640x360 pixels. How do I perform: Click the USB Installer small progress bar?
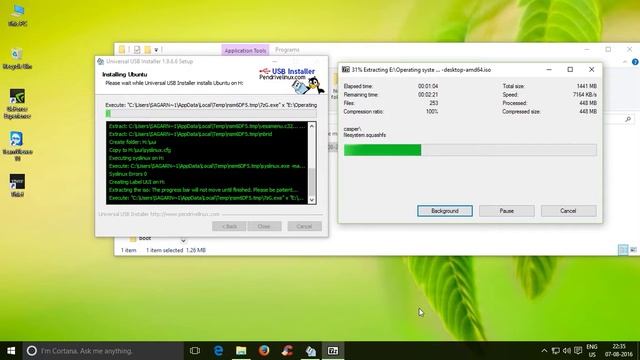211,113
